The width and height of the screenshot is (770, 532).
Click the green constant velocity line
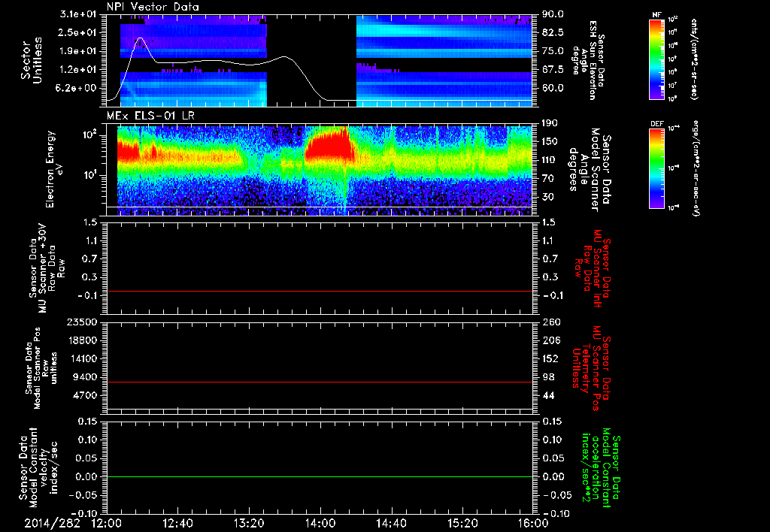click(320, 476)
